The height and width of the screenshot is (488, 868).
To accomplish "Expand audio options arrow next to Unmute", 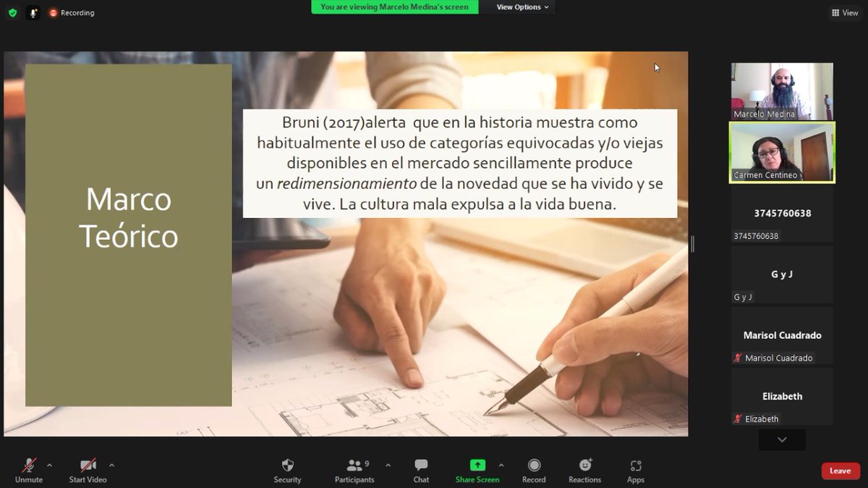I will (49, 465).
